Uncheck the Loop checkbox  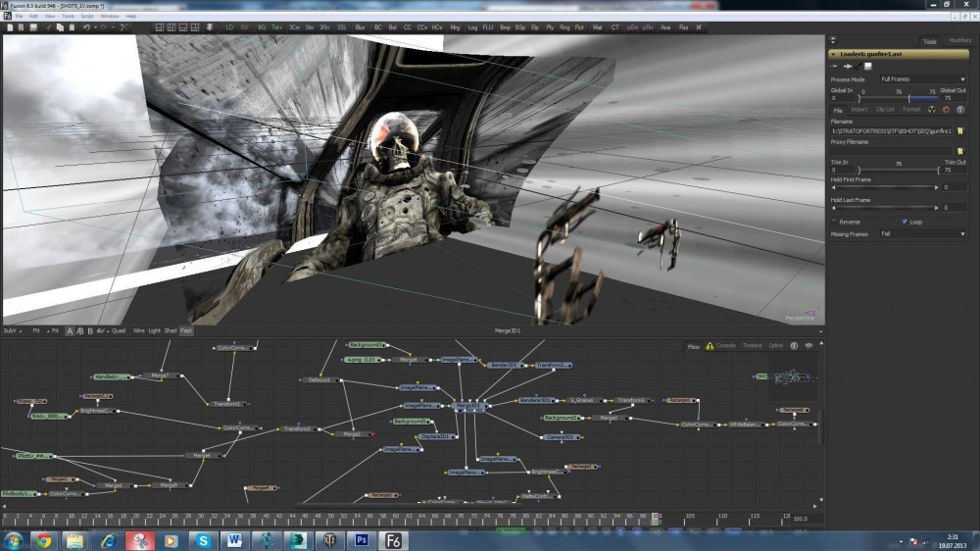click(x=905, y=222)
